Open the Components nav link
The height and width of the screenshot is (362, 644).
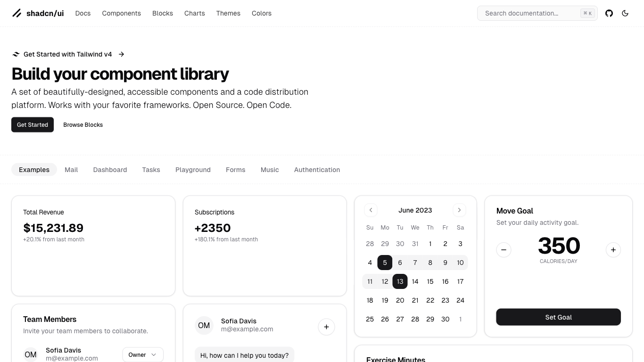coord(122,13)
